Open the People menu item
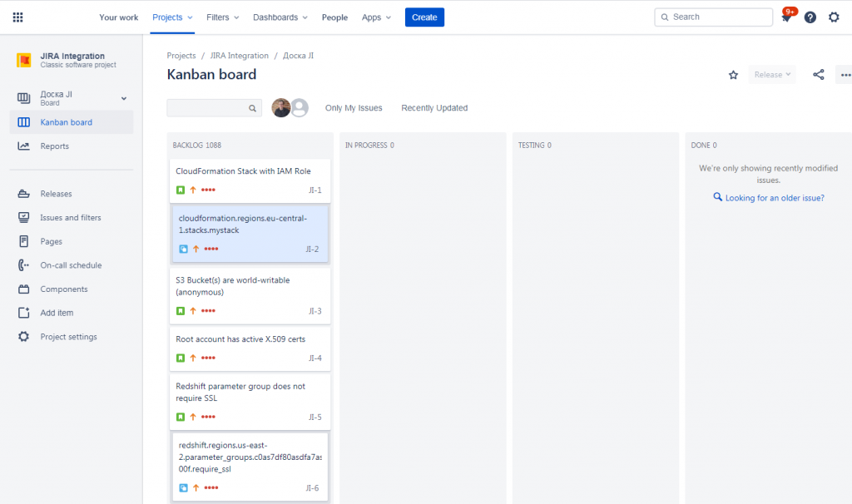This screenshot has height=504, width=852. pyautogui.click(x=334, y=17)
